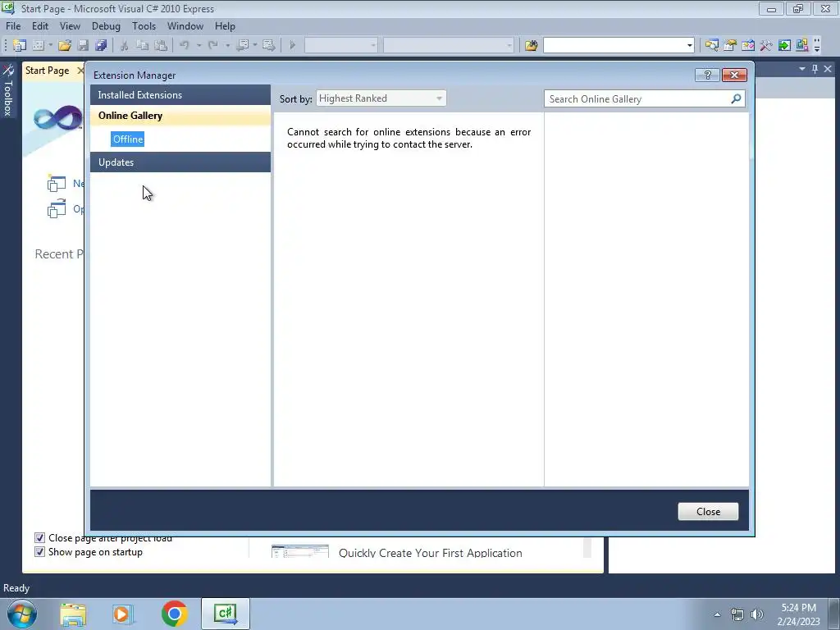Click the Find in Files icon

[531, 46]
